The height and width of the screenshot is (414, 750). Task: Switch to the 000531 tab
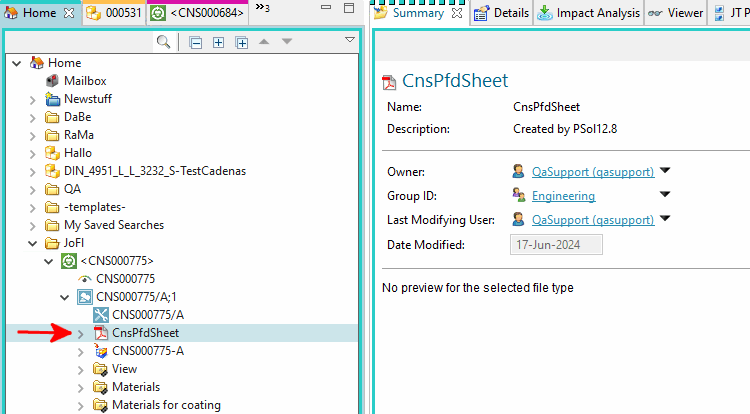(114, 13)
